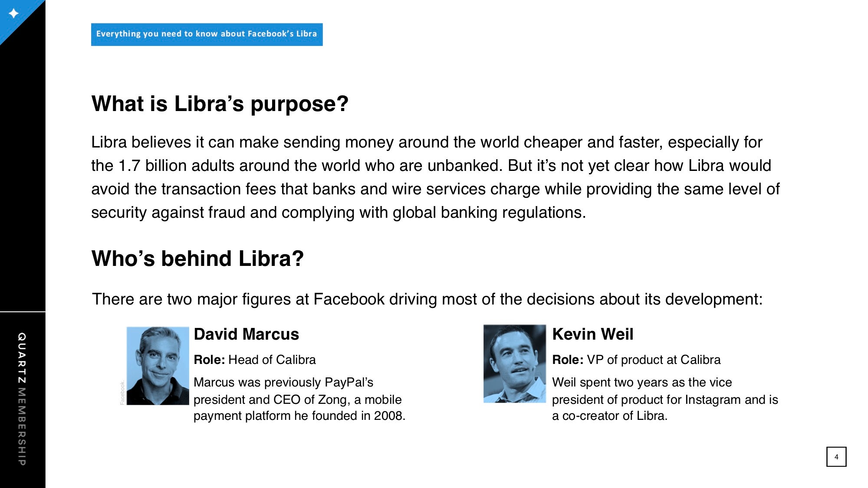Image resolution: width=868 pixels, height=488 pixels.
Task: Click the 'Facebook.' photo credit caption
Action: pyautogui.click(x=122, y=392)
